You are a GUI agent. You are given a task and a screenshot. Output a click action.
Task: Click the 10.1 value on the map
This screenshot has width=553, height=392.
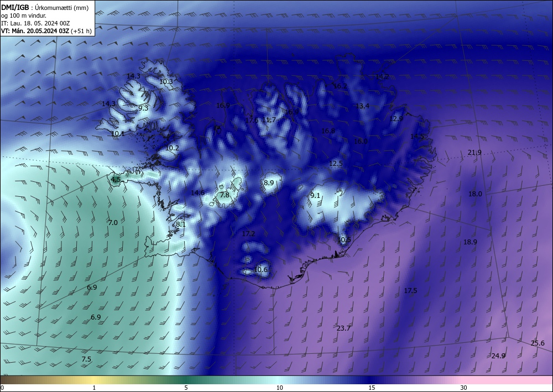pos(117,134)
